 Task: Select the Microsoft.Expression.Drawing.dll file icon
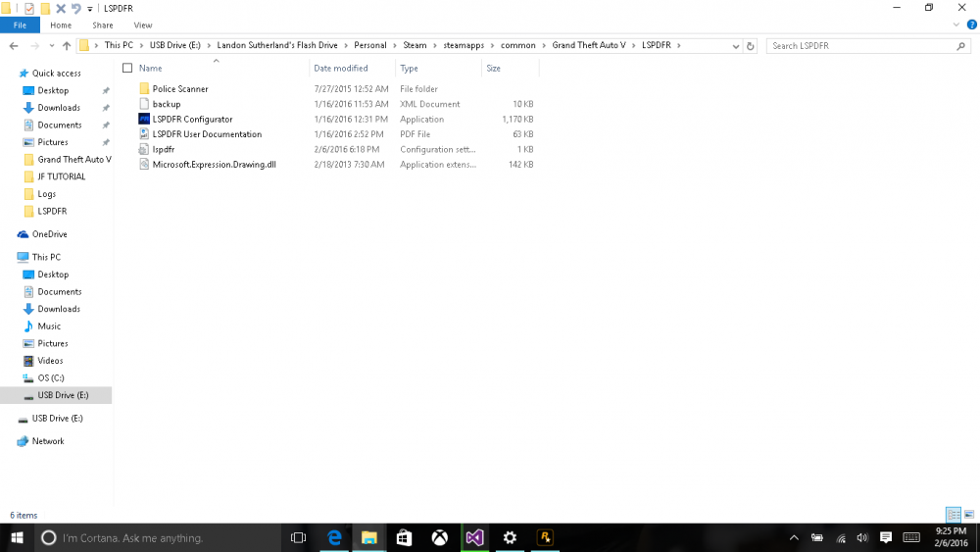click(x=144, y=165)
